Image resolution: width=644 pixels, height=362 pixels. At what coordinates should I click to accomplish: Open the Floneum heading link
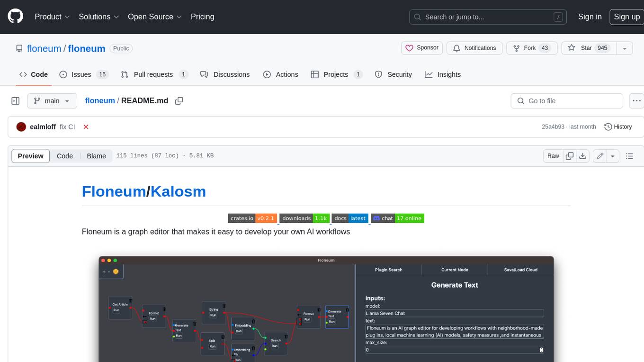tap(114, 191)
